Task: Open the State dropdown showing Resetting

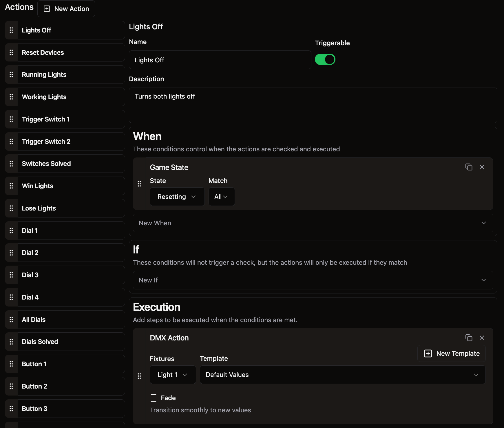Action: 177,197
